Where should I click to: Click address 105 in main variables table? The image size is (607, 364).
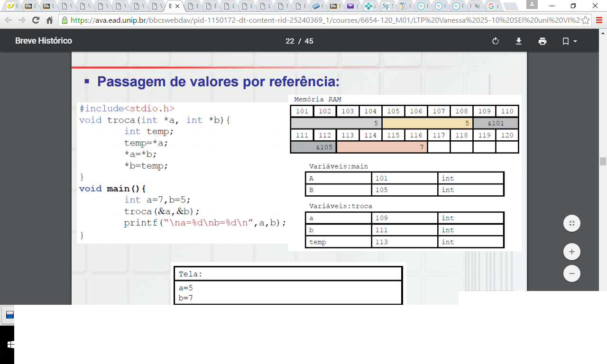click(405, 190)
